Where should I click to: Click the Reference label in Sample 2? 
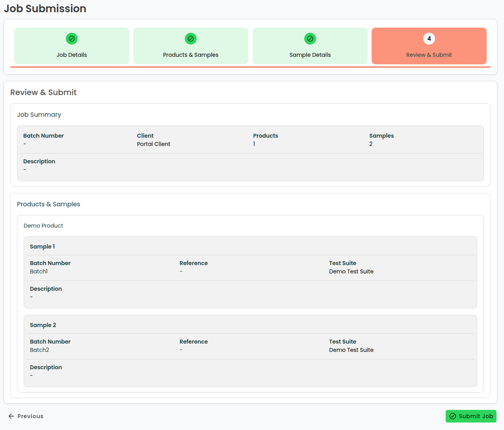point(193,342)
